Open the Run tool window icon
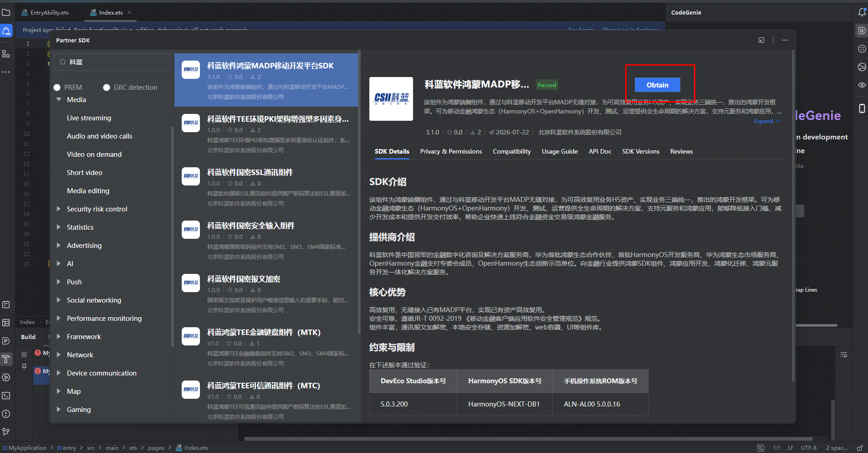Viewport: 868px width, 453px height. coord(6,377)
